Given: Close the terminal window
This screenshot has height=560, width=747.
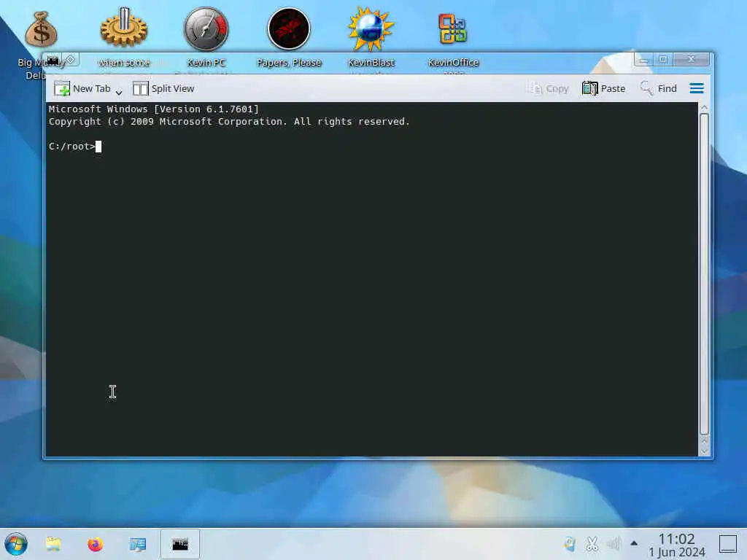Looking at the screenshot, I should (692, 60).
